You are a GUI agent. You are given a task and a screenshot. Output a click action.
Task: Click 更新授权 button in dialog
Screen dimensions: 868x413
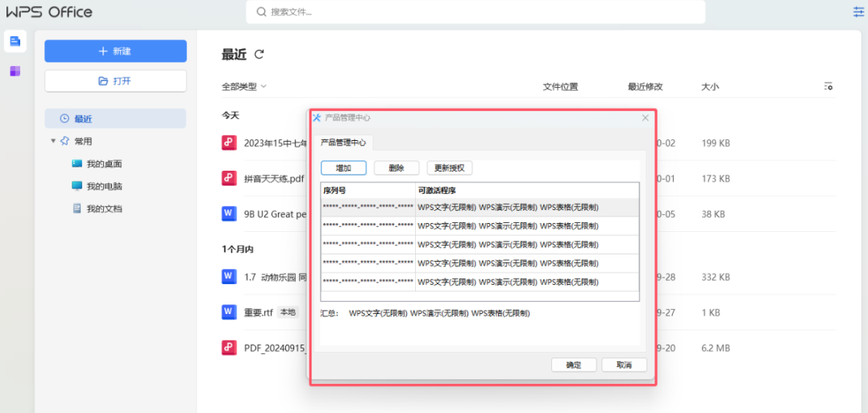[450, 168]
